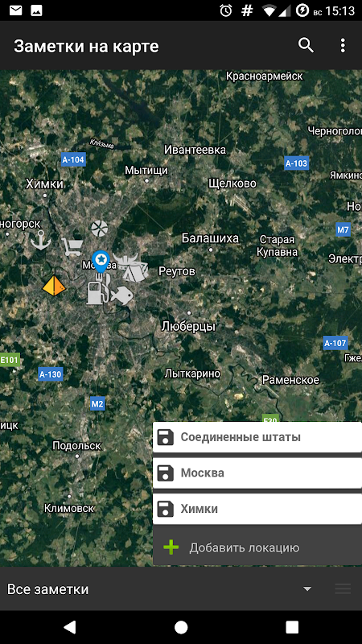This screenshot has width=362, height=644.
Task: Tap the Android home circle button
Action: click(x=181, y=627)
